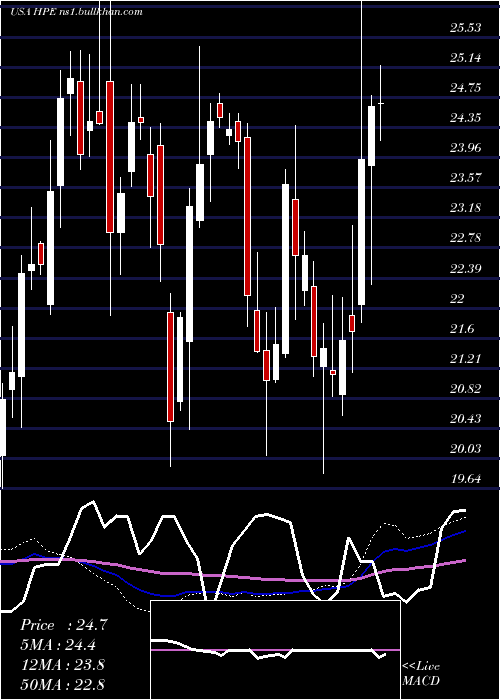Click the 'Price : 24.7' readout
This screenshot has width=500, height=700.
pos(64,625)
